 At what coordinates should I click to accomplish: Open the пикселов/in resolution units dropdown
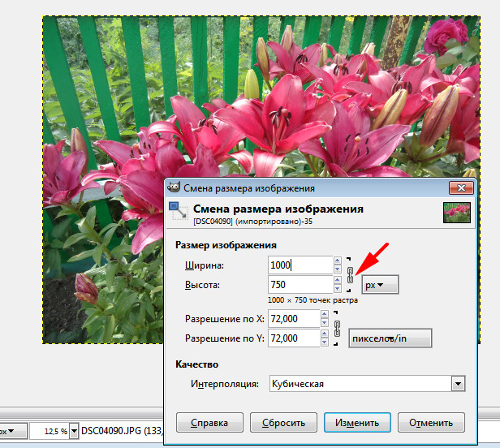coord(390,338)
